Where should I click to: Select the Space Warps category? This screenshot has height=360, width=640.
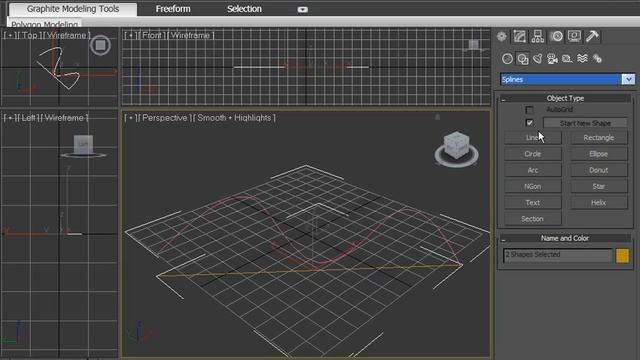pyautogui.click(x=582, y=59)
